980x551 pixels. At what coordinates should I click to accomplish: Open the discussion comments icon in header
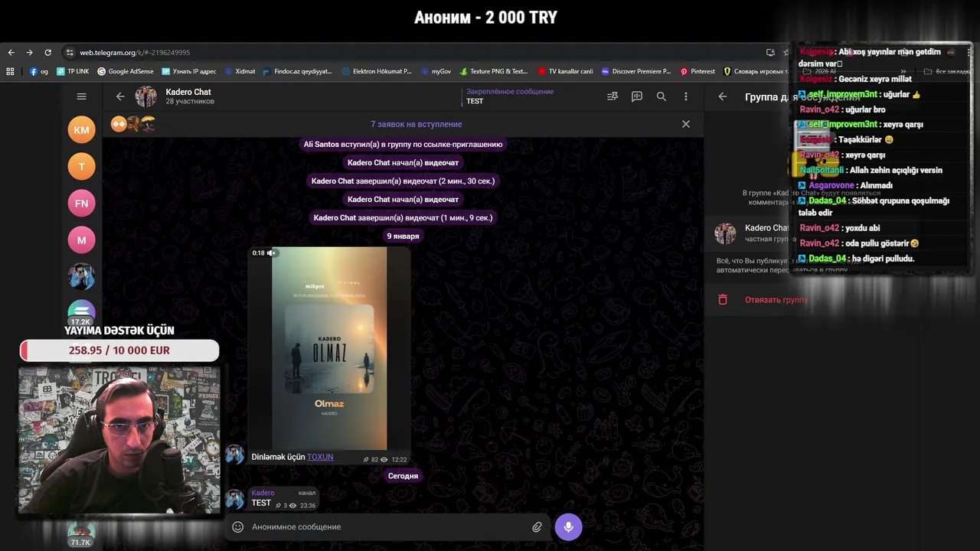click(x=637, y=96)
